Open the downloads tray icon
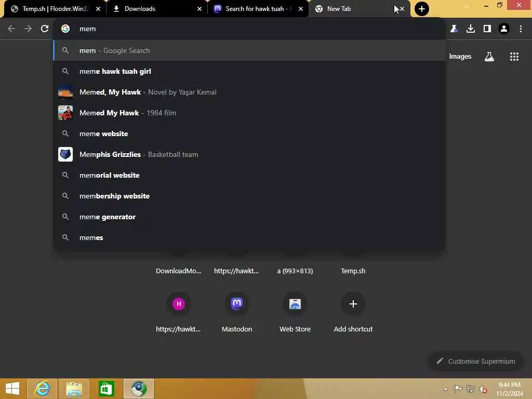Image resolution: width=532 pixels, height=399 pixels. [x=470, y=29]
